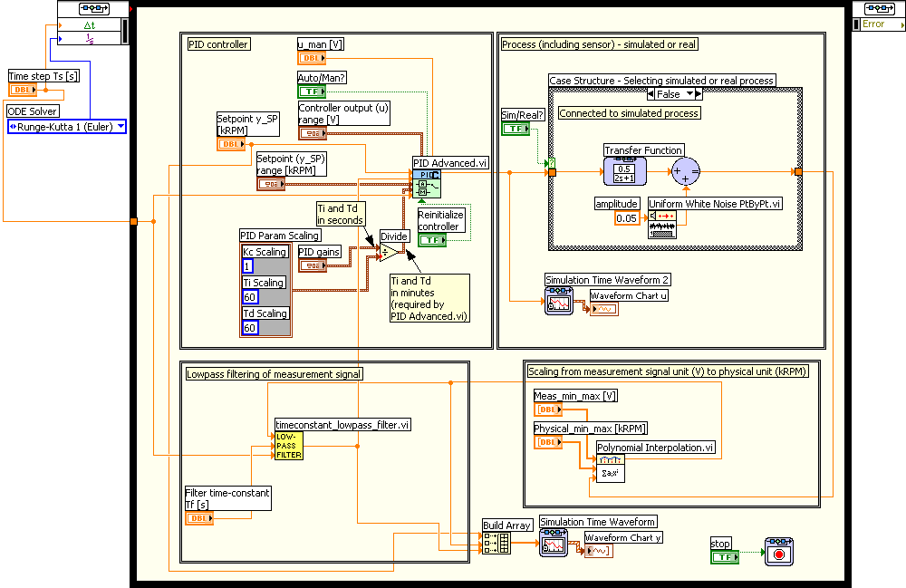Select the Transfer Function block
Image resolution: width=906 pixels, height=588 pixels.
click(624, 171)
